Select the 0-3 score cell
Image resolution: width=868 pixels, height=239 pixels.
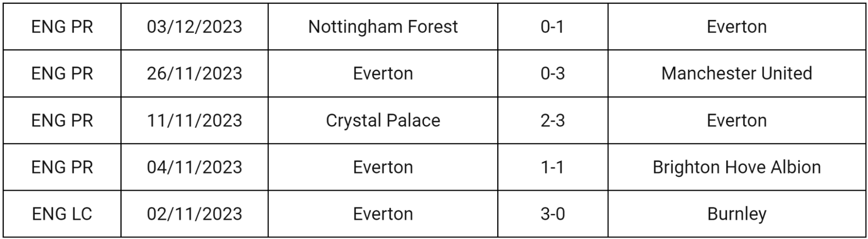click(552, 73)
